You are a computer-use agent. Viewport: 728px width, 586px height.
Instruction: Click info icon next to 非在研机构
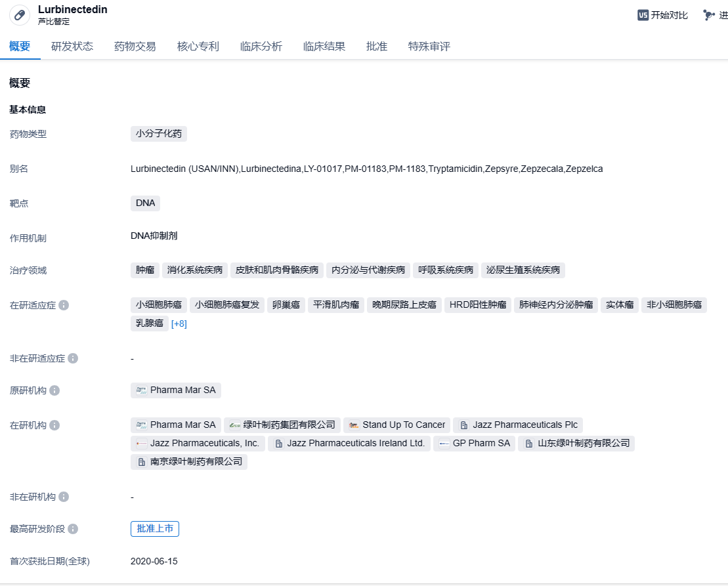pos(64,497)
